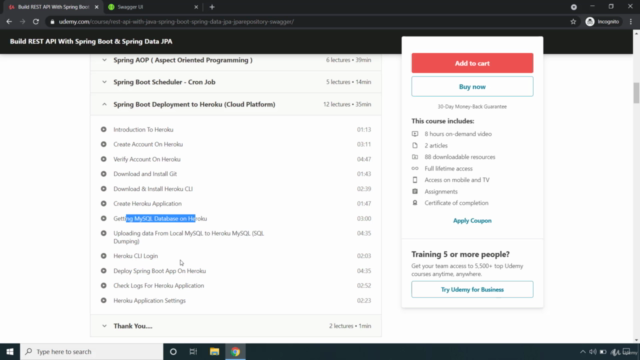640x360 pixels.
Task: Click the Buy now button
Action: (472, 87)
